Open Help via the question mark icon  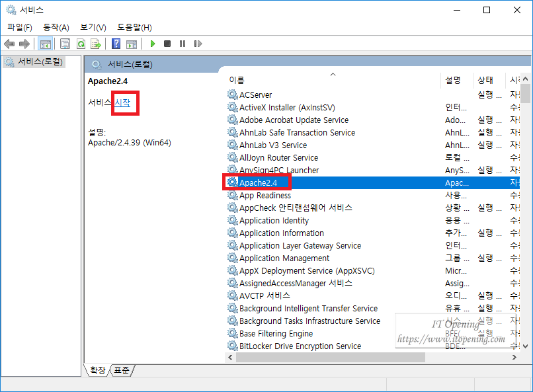point(116,44)
